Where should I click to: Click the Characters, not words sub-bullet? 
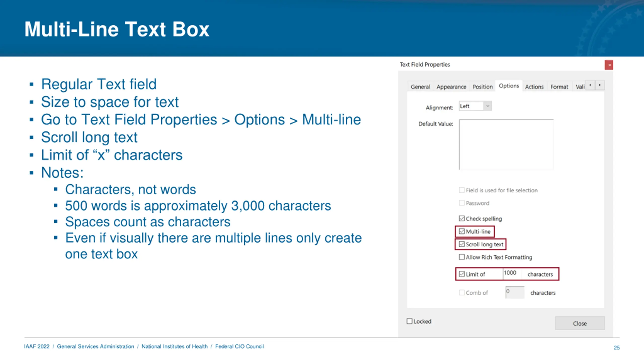pyautogui.click(x=131, y=189)
